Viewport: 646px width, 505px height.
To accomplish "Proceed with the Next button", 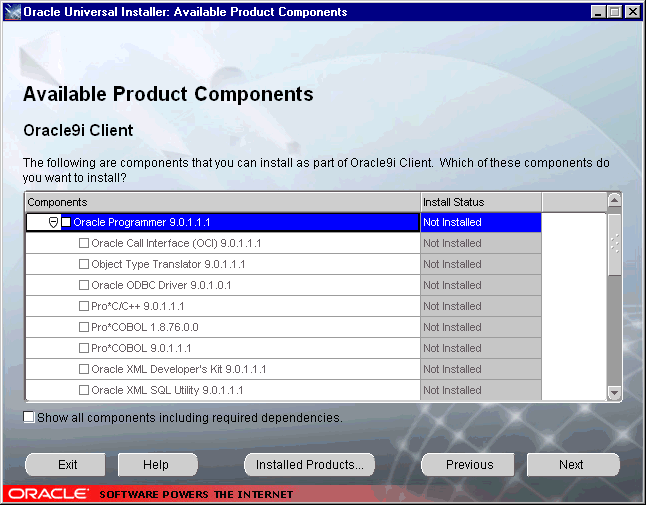I will pos(573,465).
